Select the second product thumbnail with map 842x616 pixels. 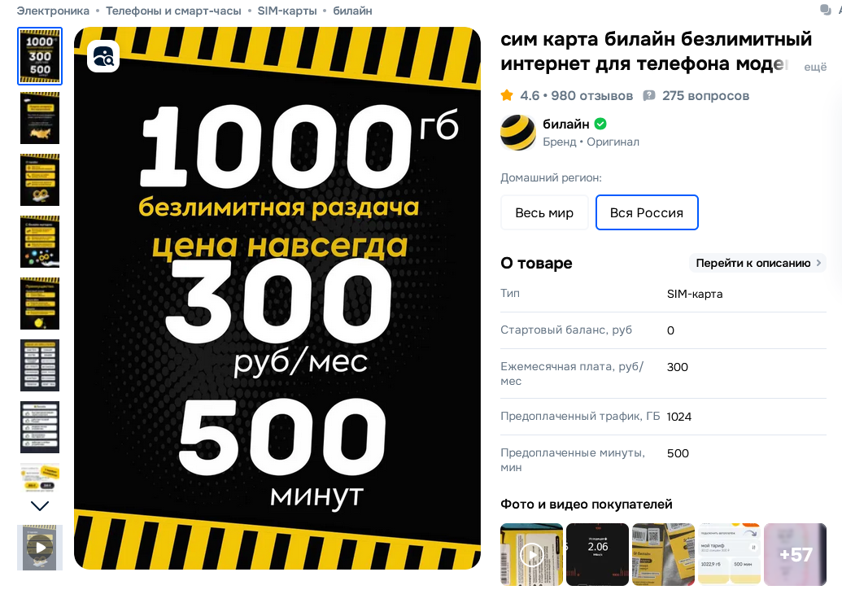click(x=40, y=118)
